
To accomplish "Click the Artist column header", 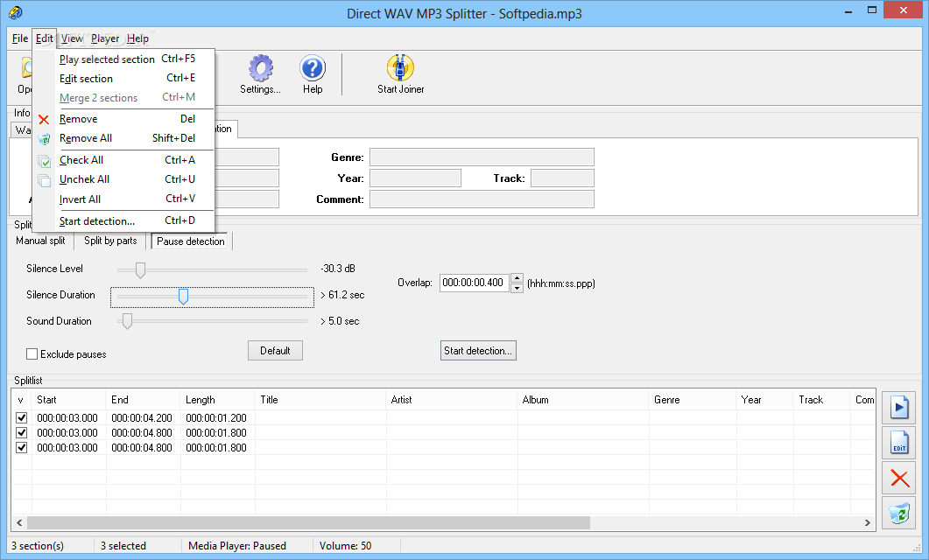I will pos(452,400).
